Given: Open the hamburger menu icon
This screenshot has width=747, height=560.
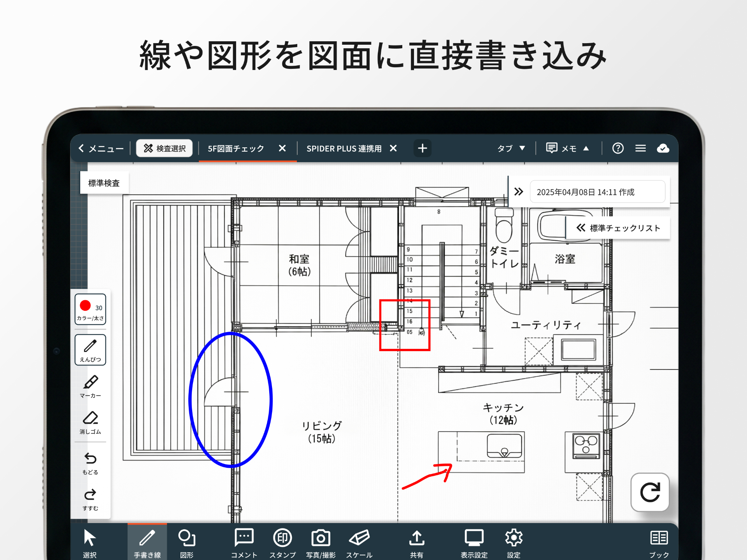Looking at the screenshot, I should [x=640, y=148].
